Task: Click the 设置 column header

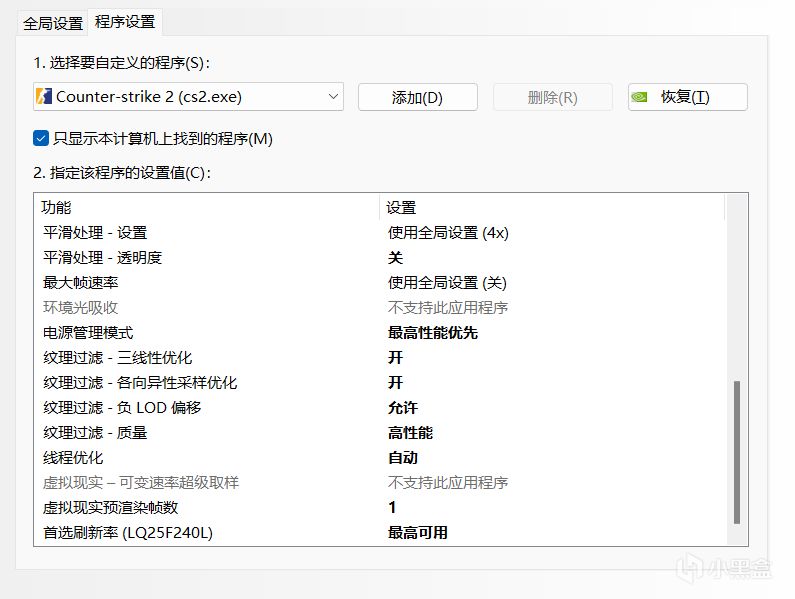Action: (552, 207)
